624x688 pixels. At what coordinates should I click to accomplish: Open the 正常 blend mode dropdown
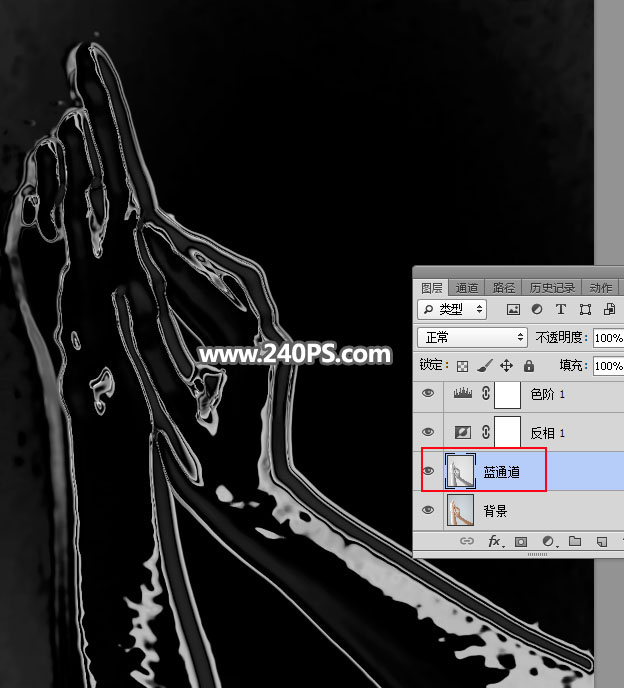pyautogui.click(x=472, y=337)
